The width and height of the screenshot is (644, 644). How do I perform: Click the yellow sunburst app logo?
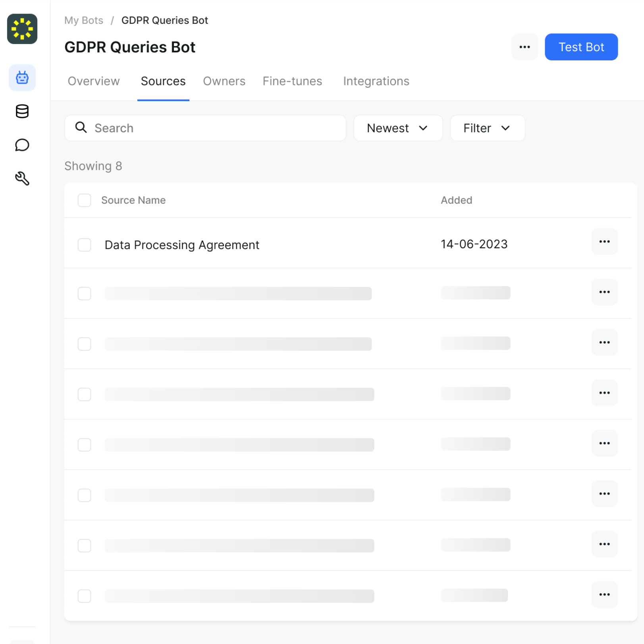click(22, 29)
